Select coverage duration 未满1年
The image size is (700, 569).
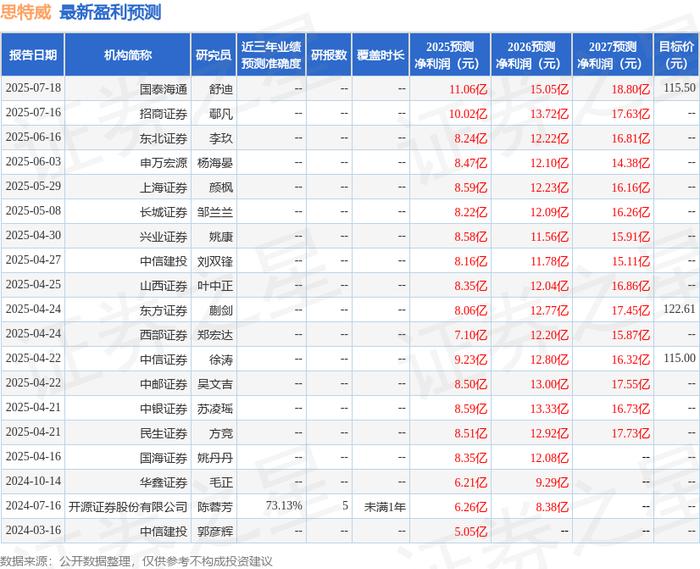coord(385,507)
